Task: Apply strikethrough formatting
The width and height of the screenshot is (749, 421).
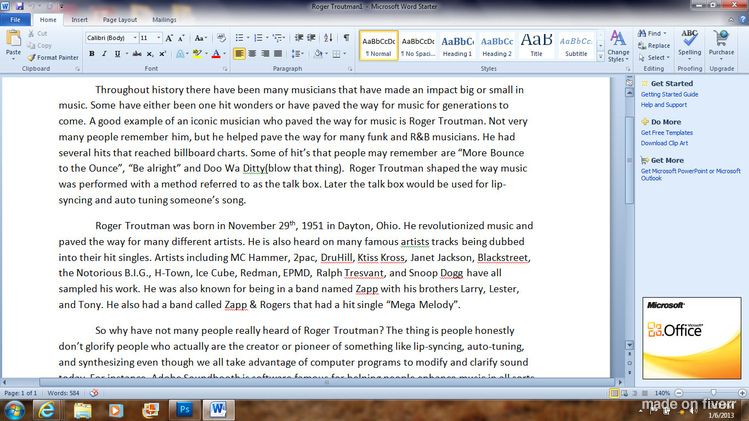Action: tap(137, 54)
